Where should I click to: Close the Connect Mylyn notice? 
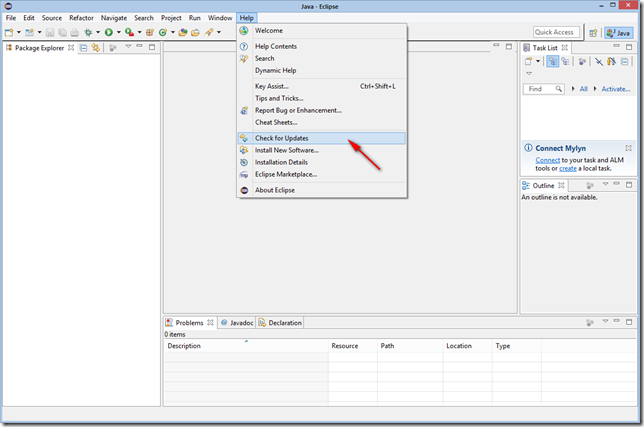(x=628, y=148)
